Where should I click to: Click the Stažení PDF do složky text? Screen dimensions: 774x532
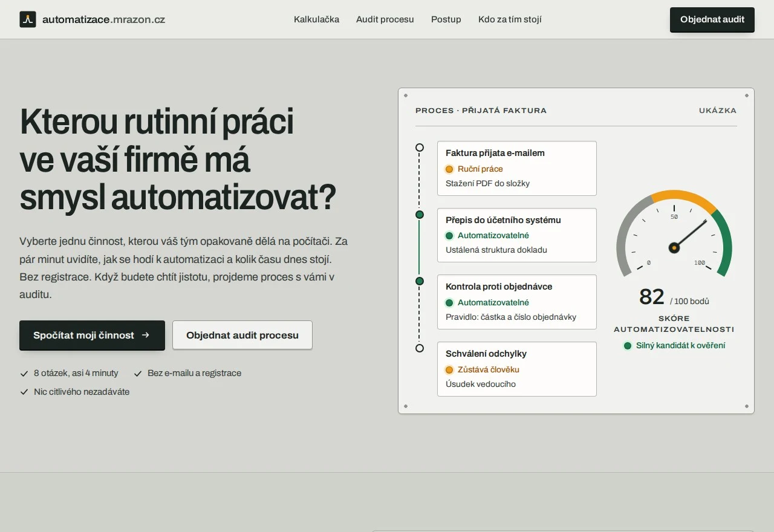click(487, 183)
